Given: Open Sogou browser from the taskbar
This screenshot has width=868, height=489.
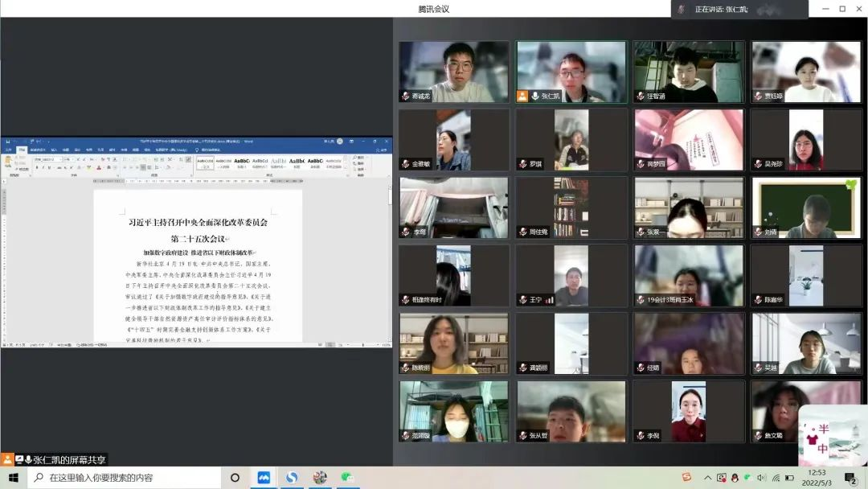Looking at the screenshot, I should [292, 477].
